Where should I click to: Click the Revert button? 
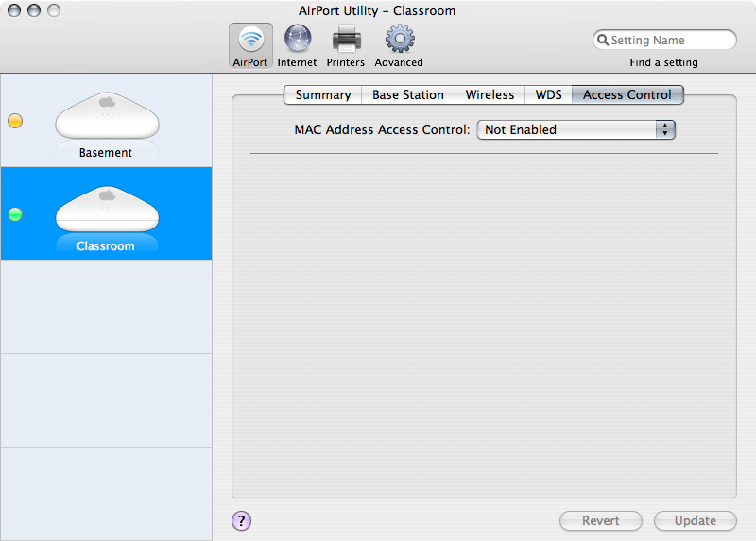pyautogui.click(x=601, y=521)
